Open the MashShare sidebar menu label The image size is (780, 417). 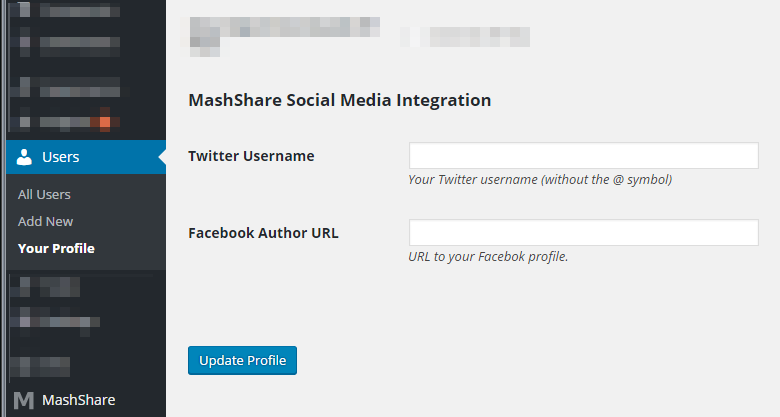pyautogui.click(x=78, y=400)
